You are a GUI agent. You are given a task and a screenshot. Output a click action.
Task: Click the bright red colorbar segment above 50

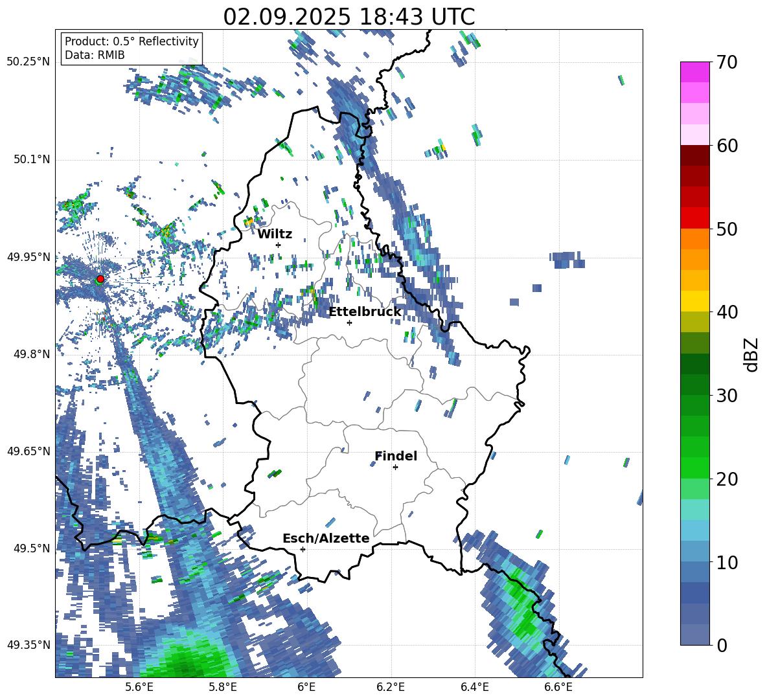tap(694, 218)
